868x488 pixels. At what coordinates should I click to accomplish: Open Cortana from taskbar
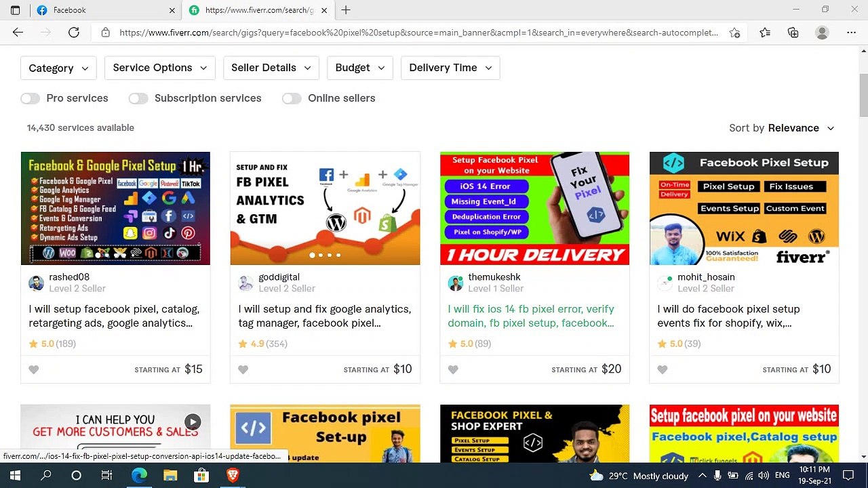click(x=76, y=476)
